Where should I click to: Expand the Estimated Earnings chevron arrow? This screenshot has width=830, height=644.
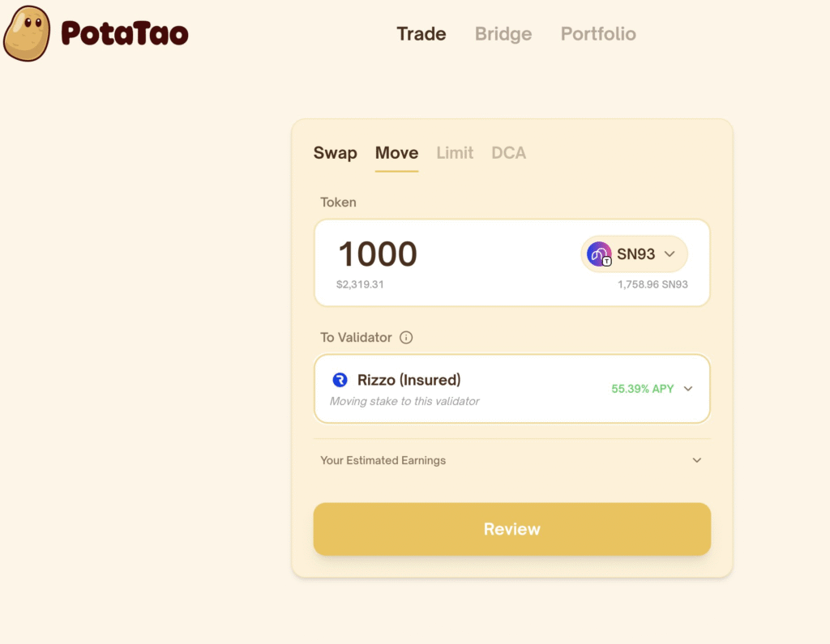point(697,460)
